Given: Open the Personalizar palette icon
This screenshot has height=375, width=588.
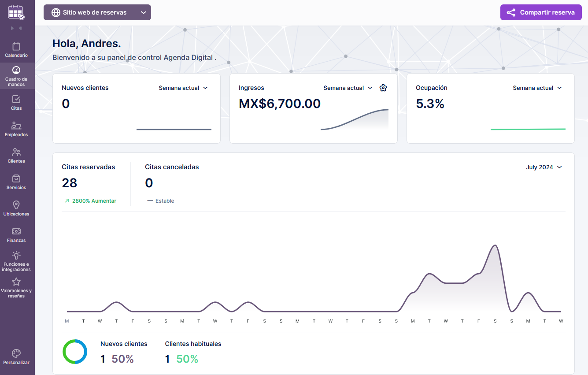Looking at the screenshot, I should [16, 354].
